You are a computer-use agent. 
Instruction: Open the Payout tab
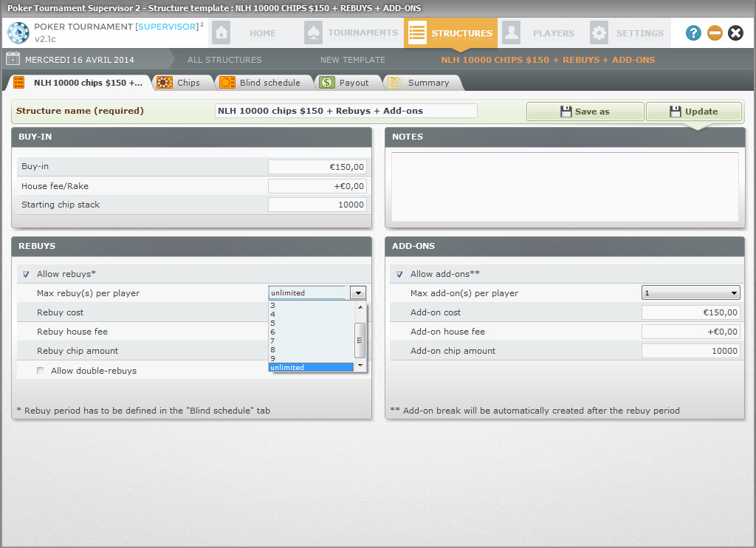click(x=353, y=83)
